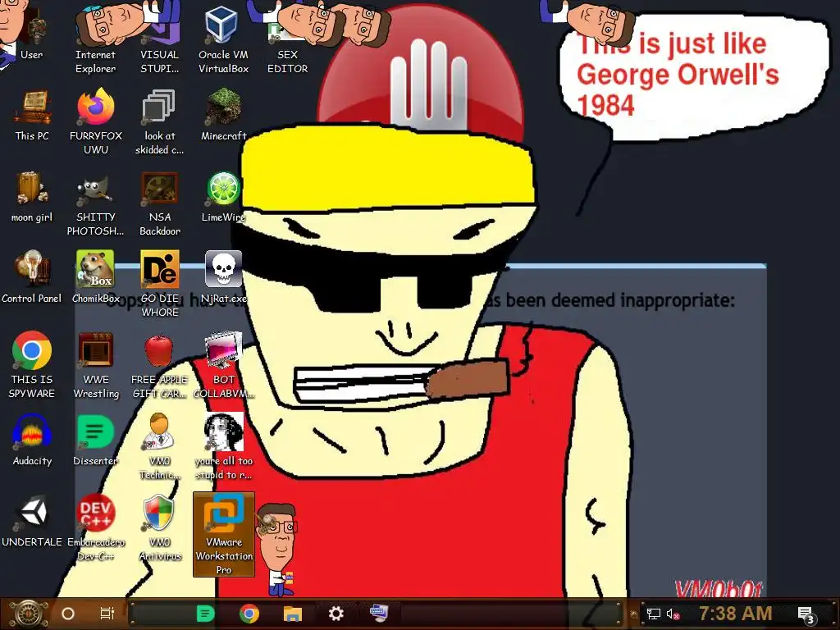Open Dissenter from the taskbar
840x630 pixels.
coord(205,614)
